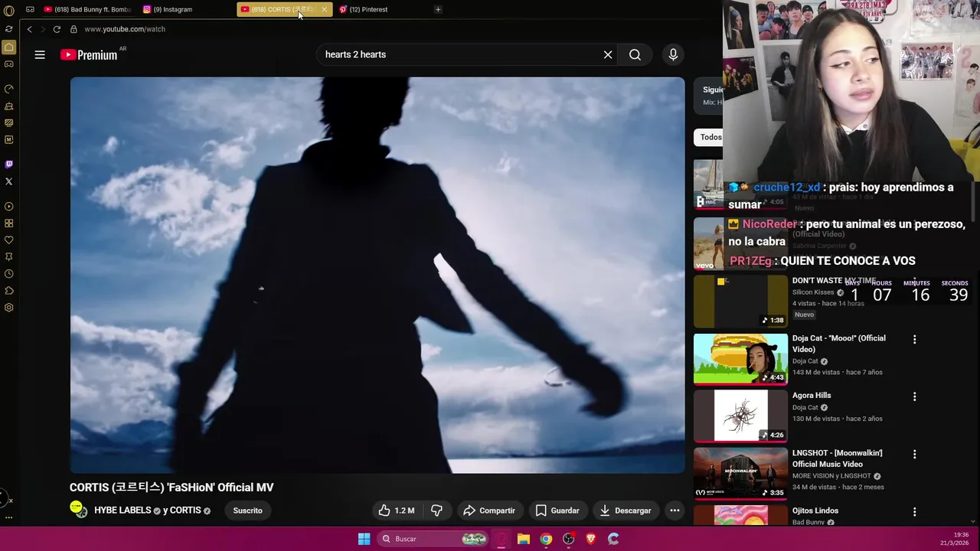Open the HYBE LABELS channel link
Screen dimensions: 980x551
[122, 510]
